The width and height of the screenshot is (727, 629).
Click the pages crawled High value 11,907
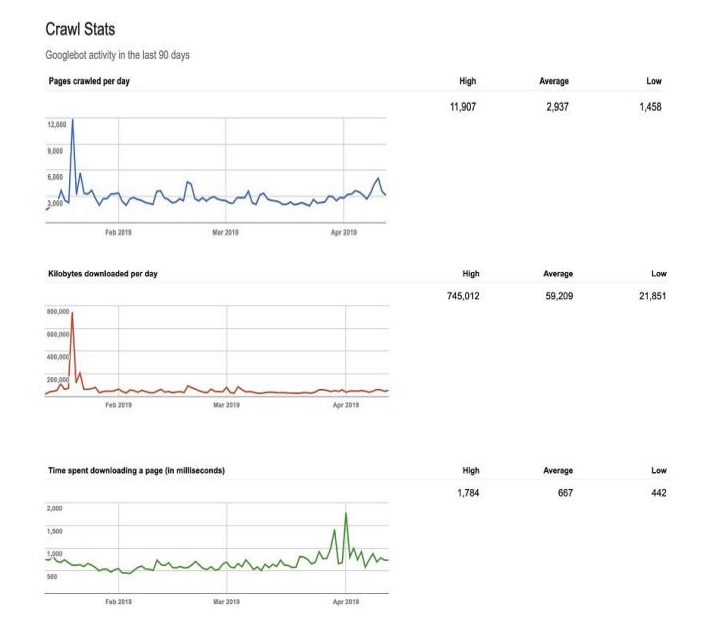coord(465,106)
